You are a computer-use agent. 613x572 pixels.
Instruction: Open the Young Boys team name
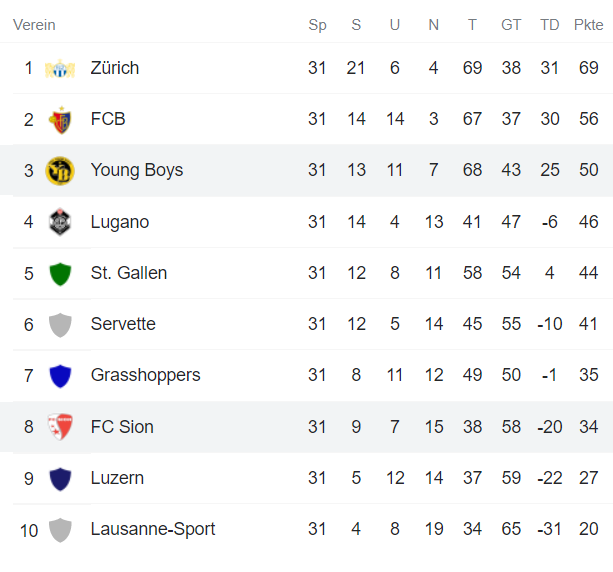point(137,170)
